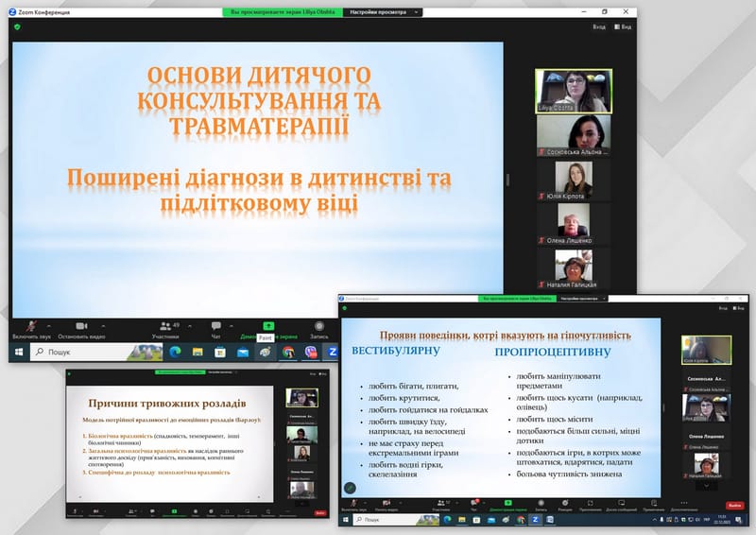Open notification center in bottom-right taskbar
Viewport: 756px width, 535px height.
(739, 520)
